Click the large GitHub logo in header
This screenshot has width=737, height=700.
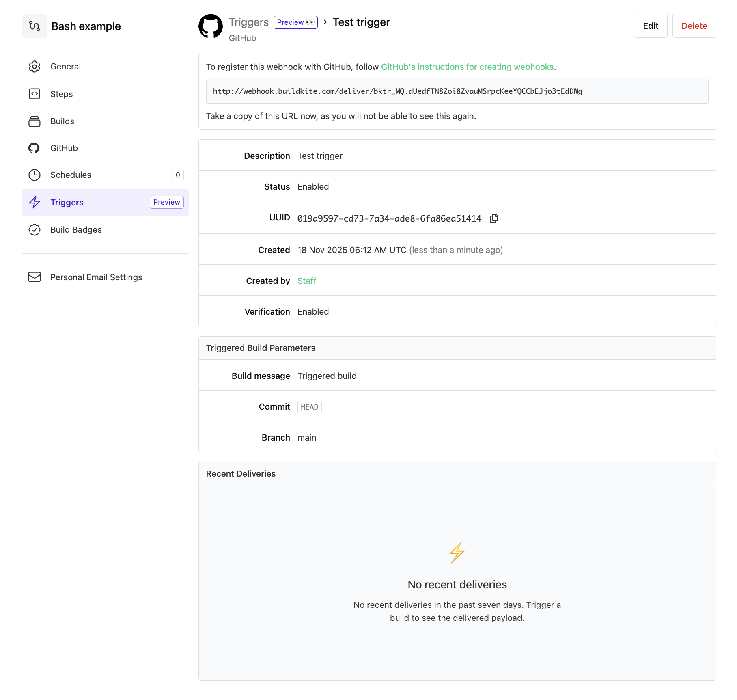pyautogui.click(x=210, y=26)
